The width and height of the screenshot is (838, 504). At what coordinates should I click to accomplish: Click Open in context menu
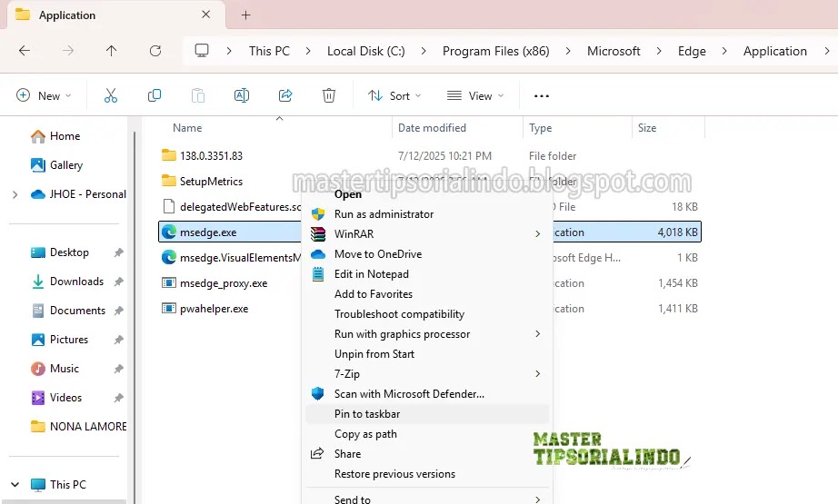click(x=427, y=194)
